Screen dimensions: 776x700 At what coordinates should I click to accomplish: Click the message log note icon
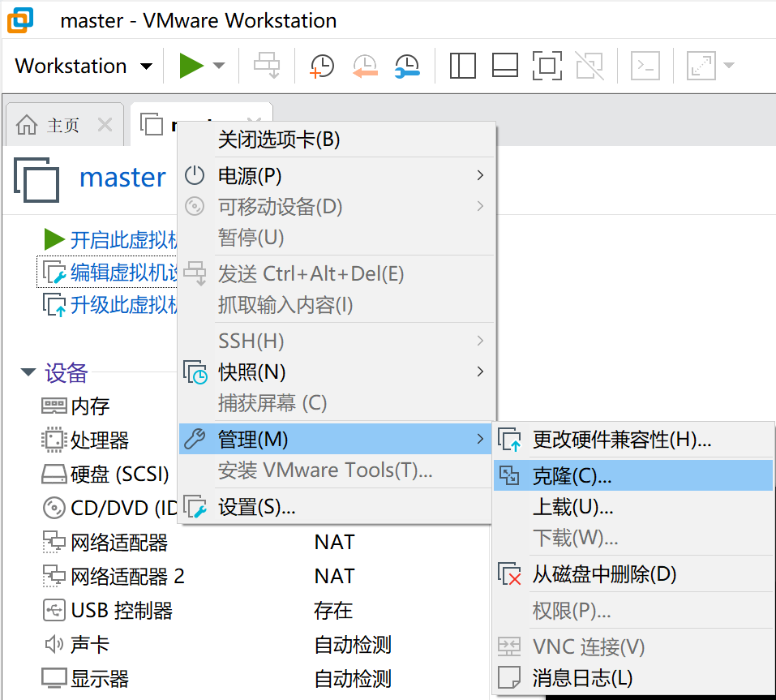(x=509, y=677)
